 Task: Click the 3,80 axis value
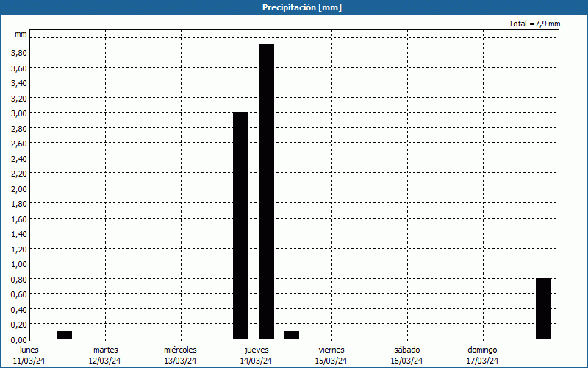tap(19, 53)
